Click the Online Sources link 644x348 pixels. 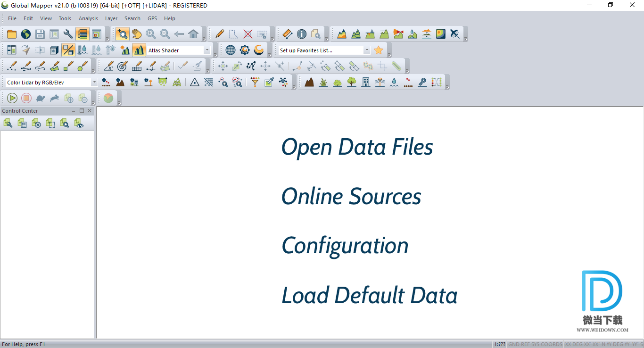(351, 196)
